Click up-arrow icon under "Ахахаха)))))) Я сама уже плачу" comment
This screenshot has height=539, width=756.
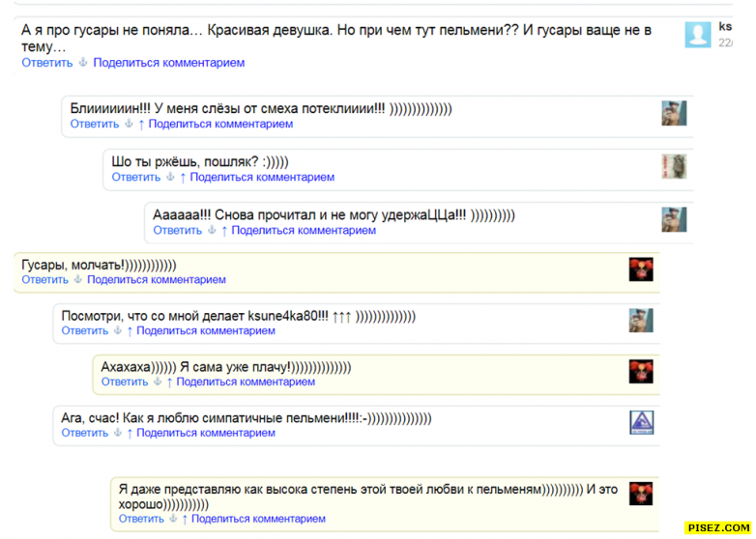(x=169, y=383)
